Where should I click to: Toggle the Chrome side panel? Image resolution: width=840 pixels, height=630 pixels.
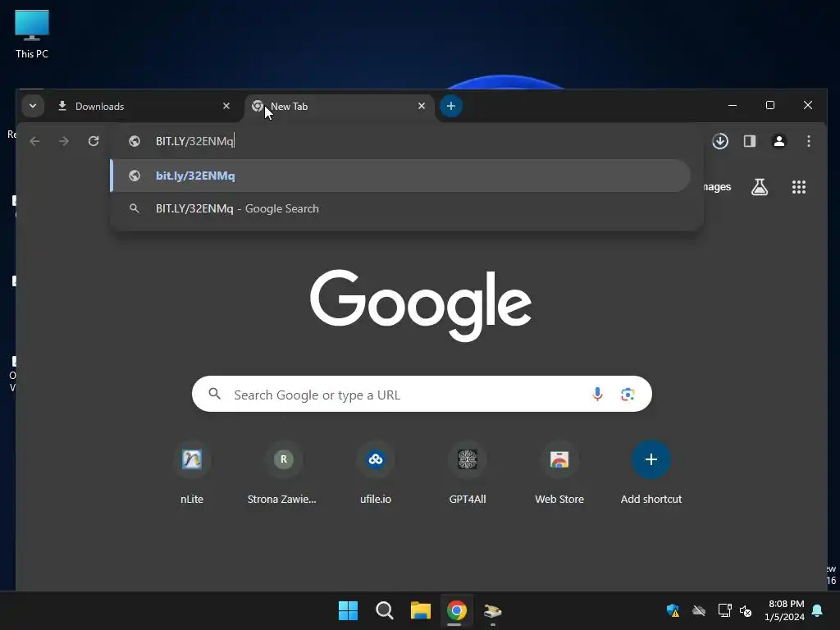click(750, 141)
